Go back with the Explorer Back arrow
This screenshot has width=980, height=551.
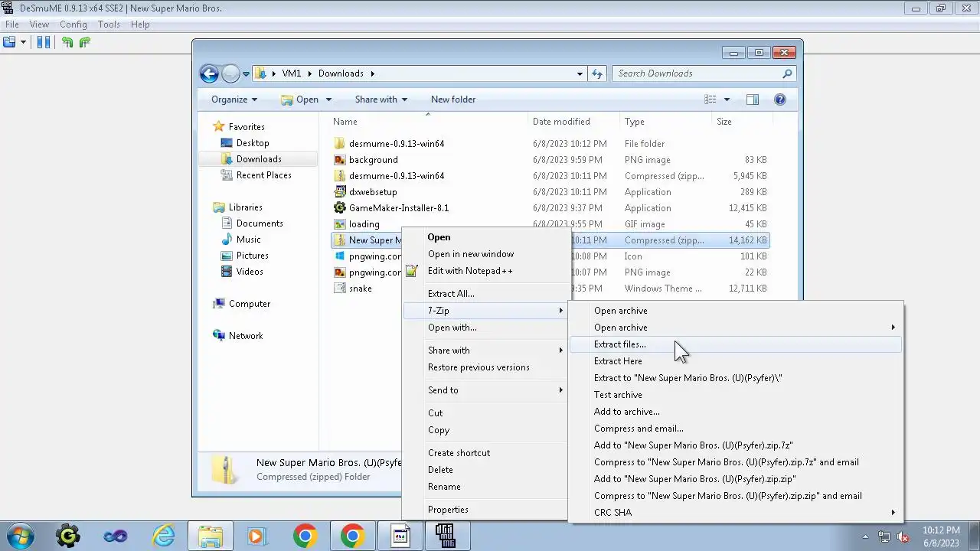209,73
